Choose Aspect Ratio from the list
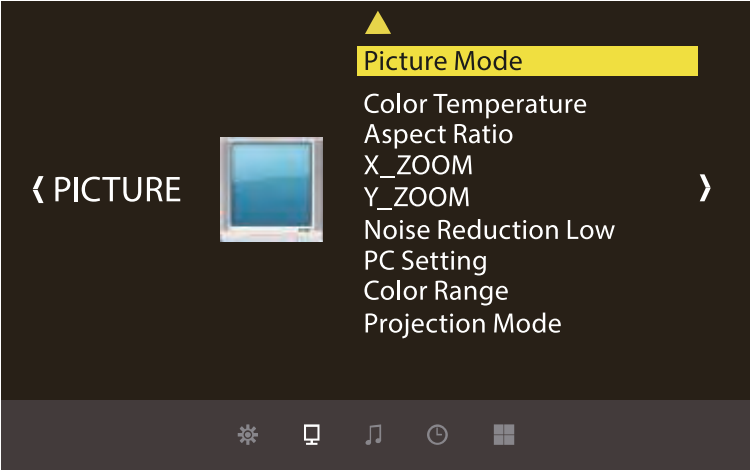The height and width of the screenshot is (476, 750). point(438,134)
